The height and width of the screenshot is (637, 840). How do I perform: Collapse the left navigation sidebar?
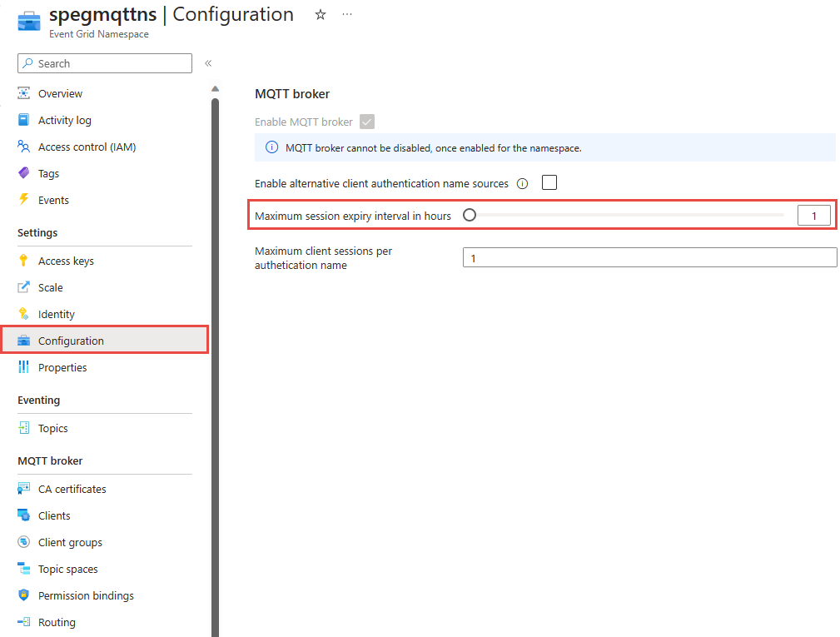[x=207, y=62]
